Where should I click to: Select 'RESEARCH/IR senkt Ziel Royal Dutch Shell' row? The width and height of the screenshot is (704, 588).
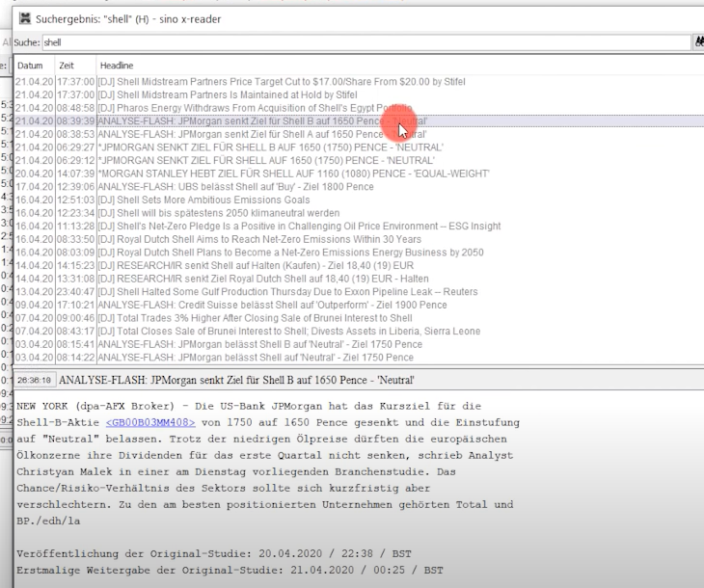(359, 279)
